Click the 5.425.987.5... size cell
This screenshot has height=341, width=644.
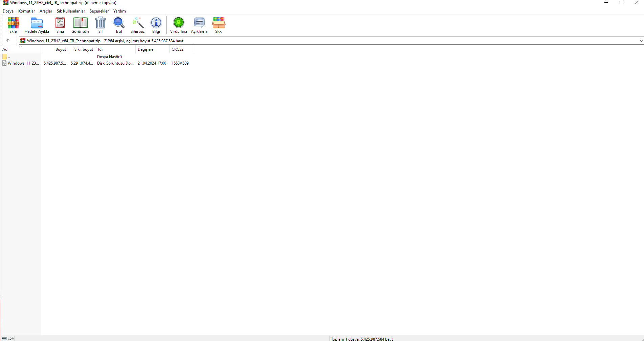(x=55, y=63)
